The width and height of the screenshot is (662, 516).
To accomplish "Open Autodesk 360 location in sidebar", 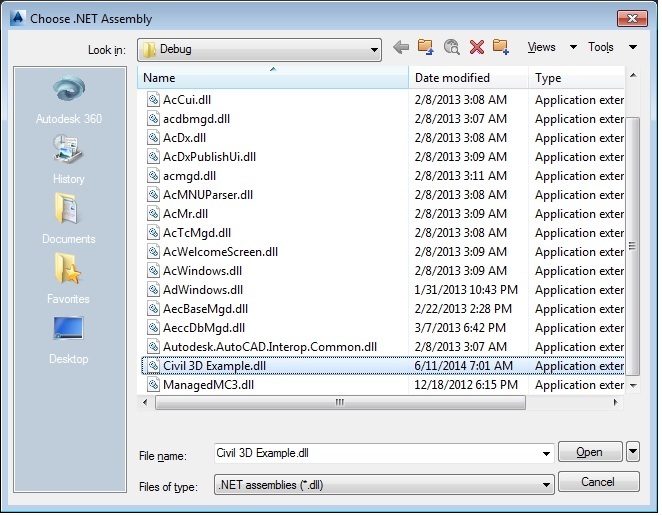I will (69, 100).
